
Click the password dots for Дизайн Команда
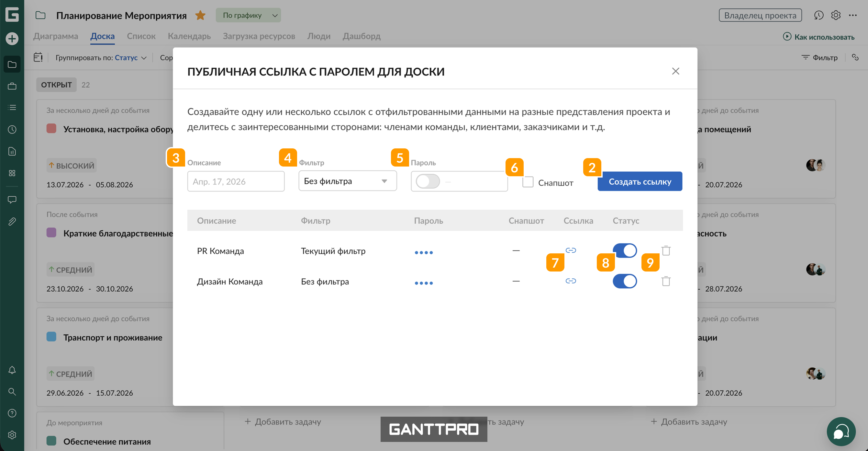(x=424, y=283)
